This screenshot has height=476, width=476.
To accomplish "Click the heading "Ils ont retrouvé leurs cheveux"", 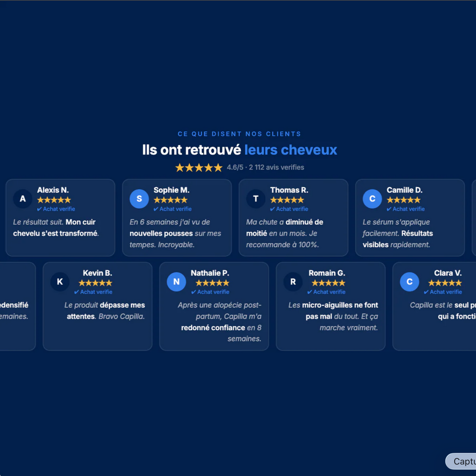I will 239,150.
